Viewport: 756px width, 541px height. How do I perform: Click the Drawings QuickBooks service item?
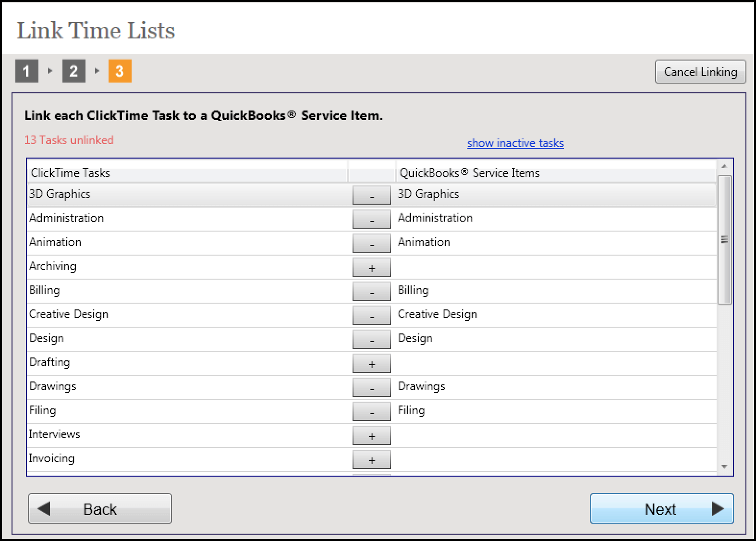pyautogui.click(x=421, y=386)
